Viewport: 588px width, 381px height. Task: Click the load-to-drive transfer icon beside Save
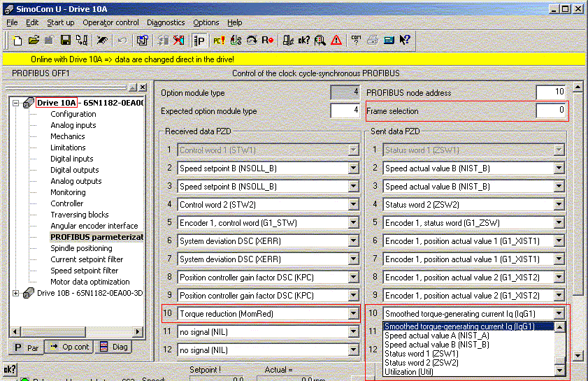tap(81, 40)
